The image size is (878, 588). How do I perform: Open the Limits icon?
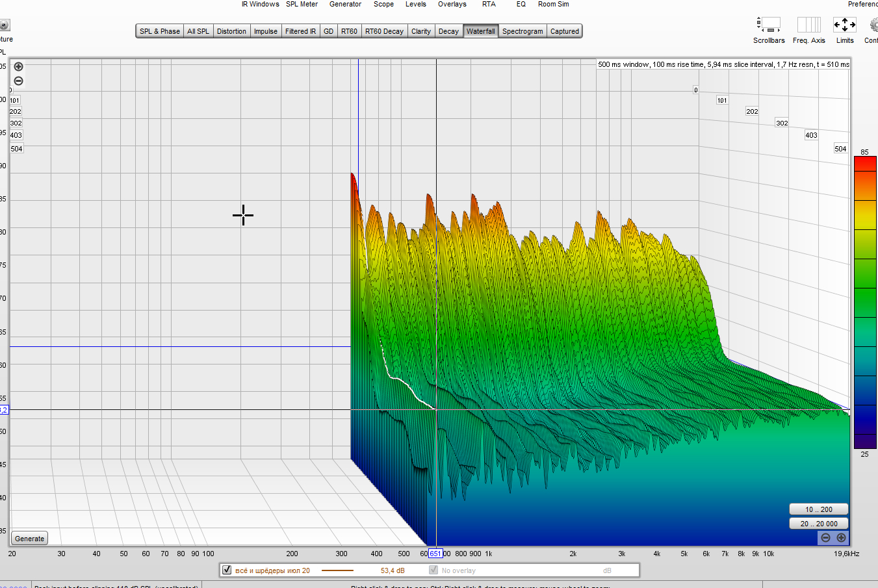(844, 25)
